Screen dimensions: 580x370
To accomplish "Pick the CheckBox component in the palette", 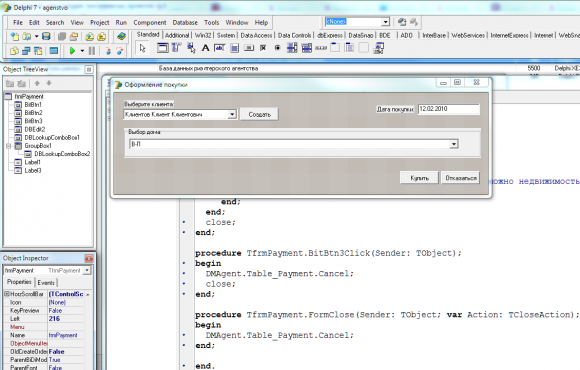I will [263, 48].
